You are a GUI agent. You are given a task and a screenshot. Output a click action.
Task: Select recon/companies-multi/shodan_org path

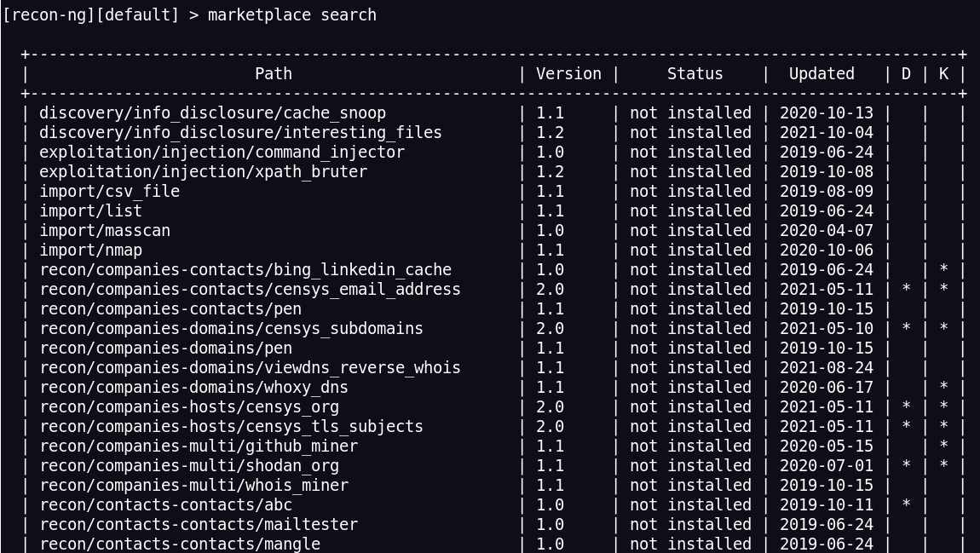point(189,465)
